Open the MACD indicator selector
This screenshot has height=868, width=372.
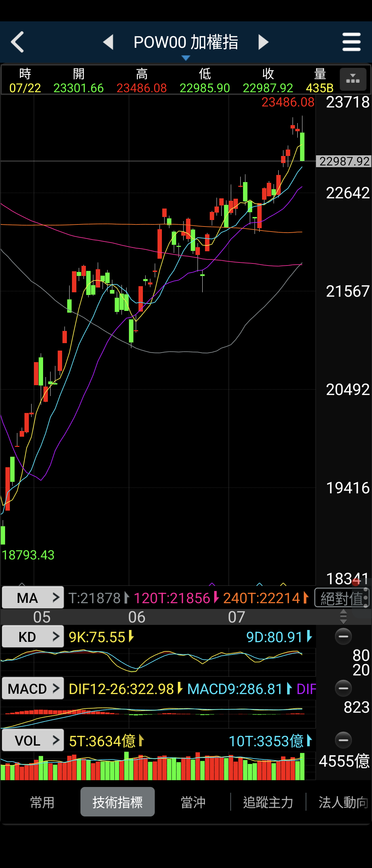click(x=33, y=689)
